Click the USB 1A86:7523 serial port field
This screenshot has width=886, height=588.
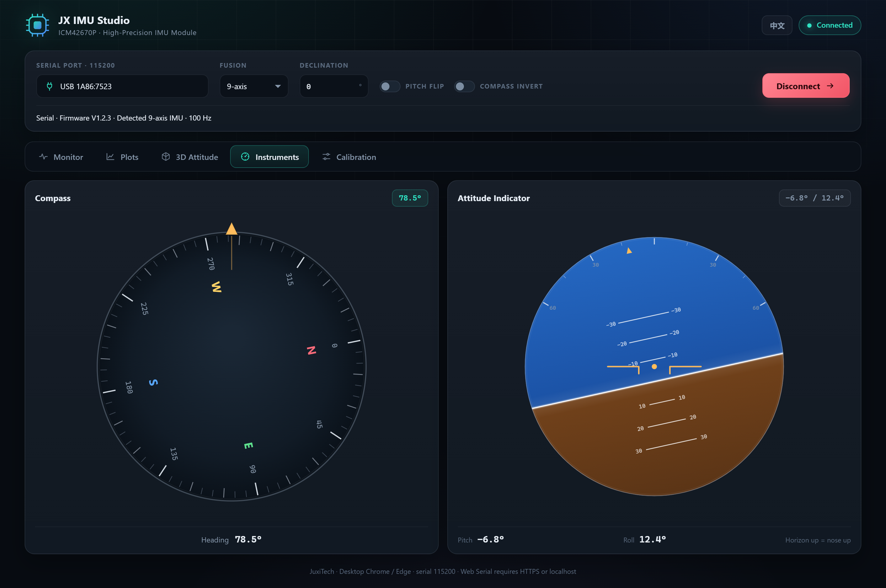pos(122,86)
